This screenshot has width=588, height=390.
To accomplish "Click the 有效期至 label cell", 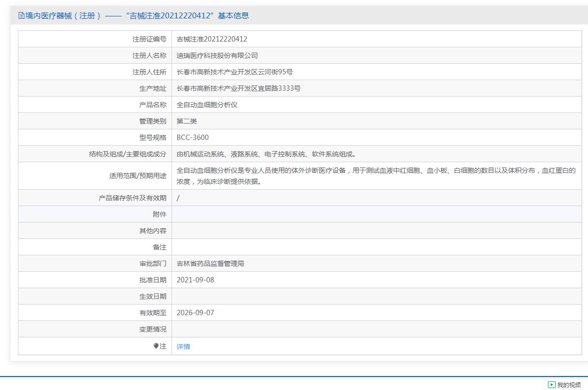I will pos(95,313).
